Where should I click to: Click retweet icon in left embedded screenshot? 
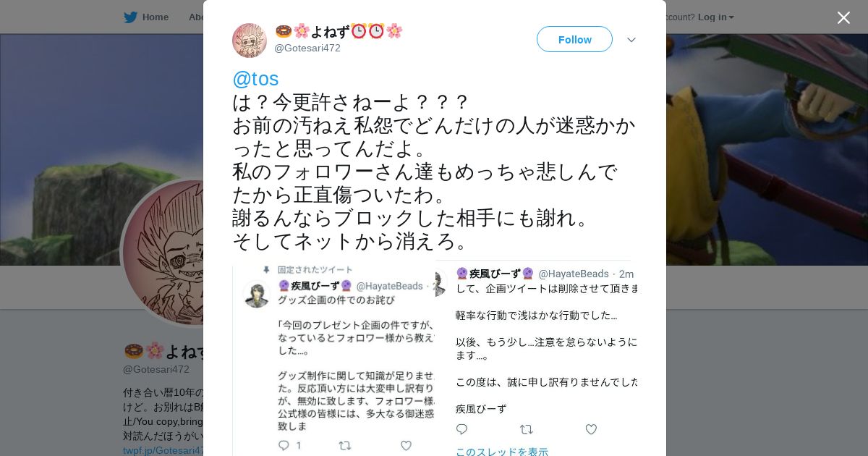345,445
